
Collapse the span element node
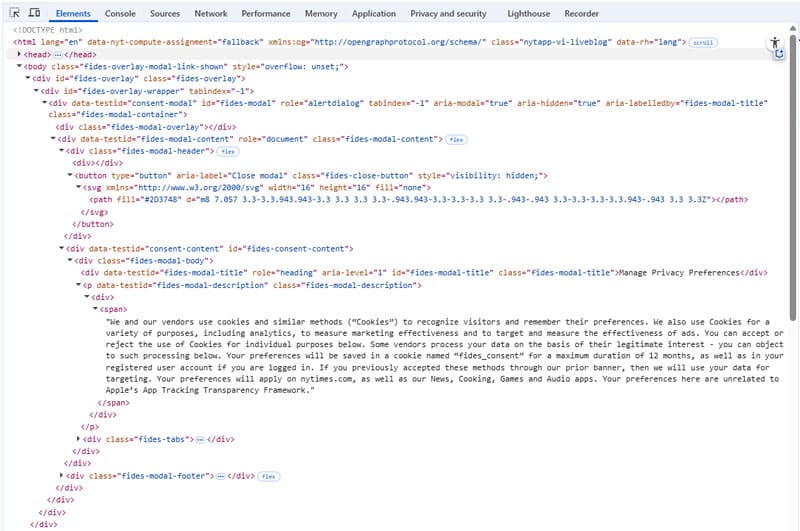click(95, 309)
